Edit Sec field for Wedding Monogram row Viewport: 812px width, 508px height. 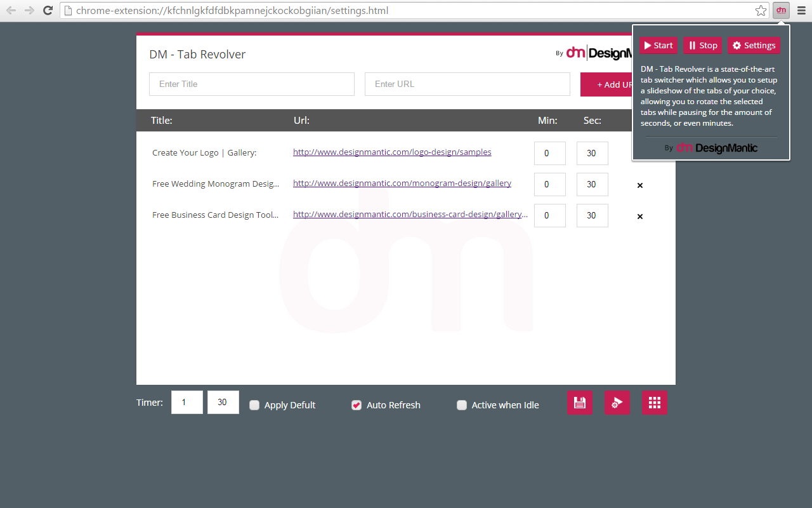[593, 184]
